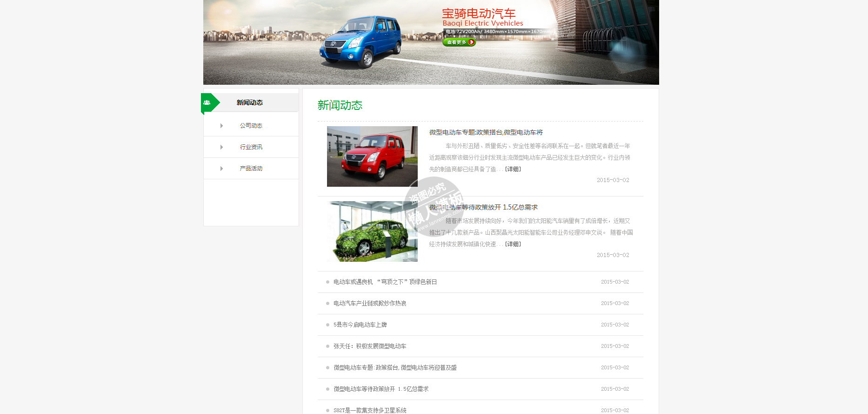Click date 2015-03-02 of first featured article
The width and height of the screenshot is (868, 414).
coord(613,180)
